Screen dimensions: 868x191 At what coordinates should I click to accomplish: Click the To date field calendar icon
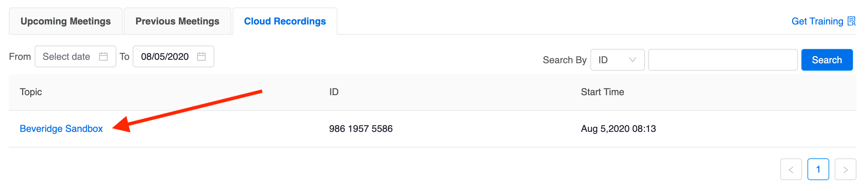click(201, 56)
